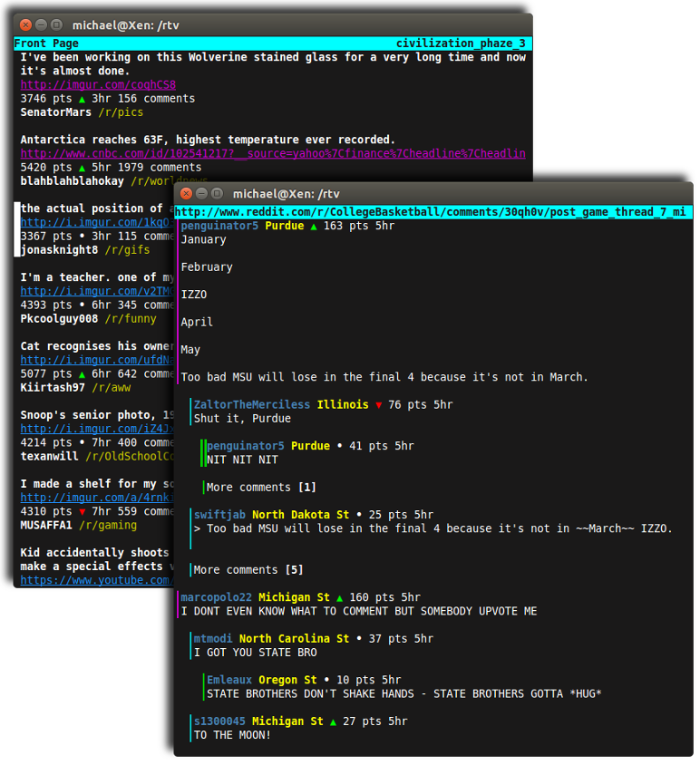700x765 pixels.
Task: Click the front window title 'michael@Xen: /rtv'
Action: [x=286, y=194]
